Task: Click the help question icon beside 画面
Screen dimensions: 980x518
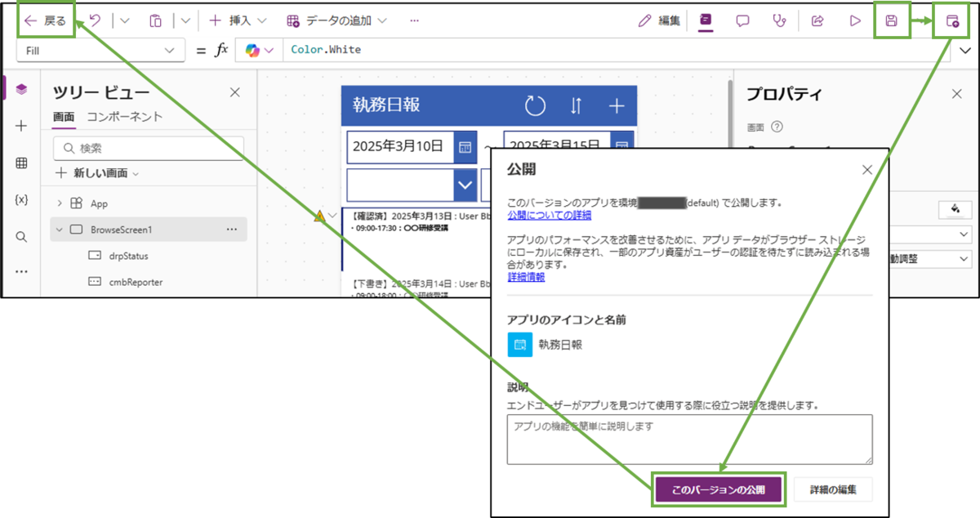Action: pyautogui.click(x=777, y=127)
